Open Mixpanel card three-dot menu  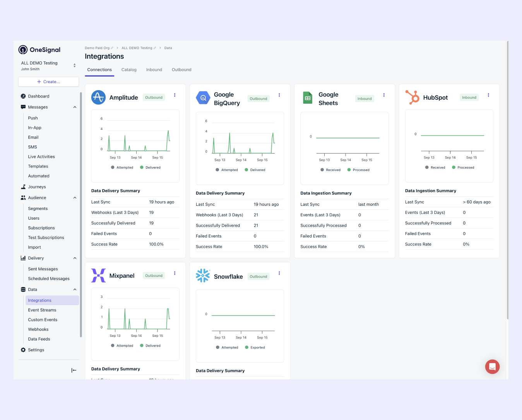(x=175, y=273)
